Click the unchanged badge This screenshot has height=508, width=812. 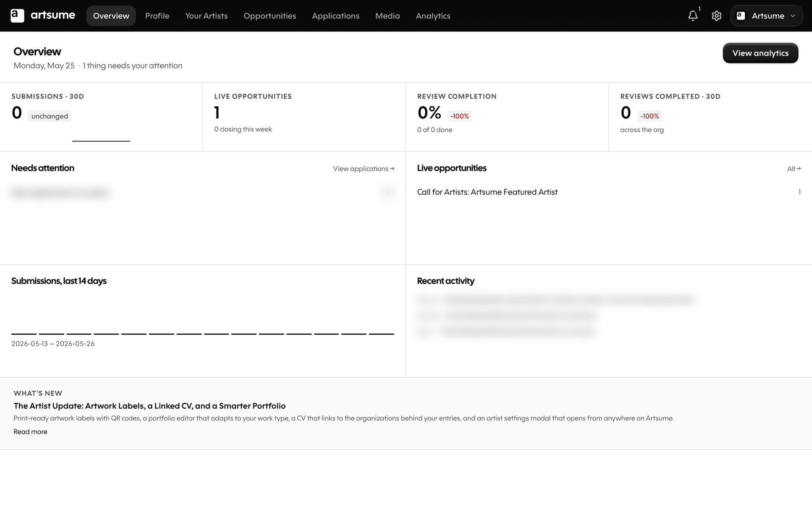tap(50, 116)
